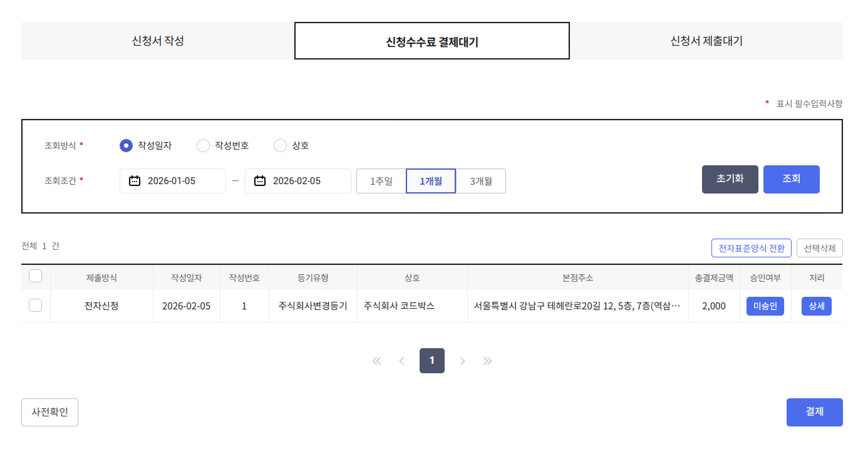The image size is (868, 454).
Task: Open the end date calendar picker
Action: (261, 180)
